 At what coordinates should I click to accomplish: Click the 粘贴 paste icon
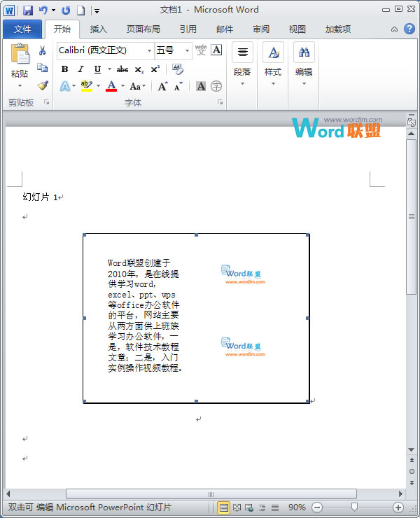[x=20, y=53]
